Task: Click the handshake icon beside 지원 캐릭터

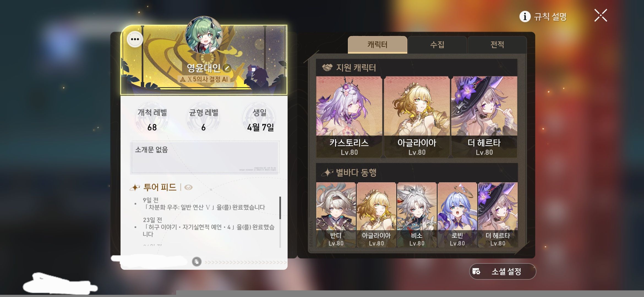Action: click(327, 67)
